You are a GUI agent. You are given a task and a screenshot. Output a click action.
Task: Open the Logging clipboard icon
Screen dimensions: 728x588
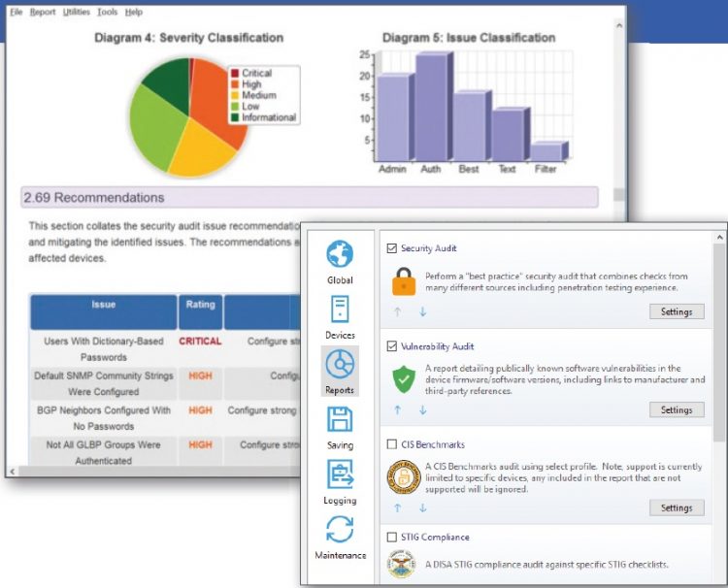coord(340,474)
